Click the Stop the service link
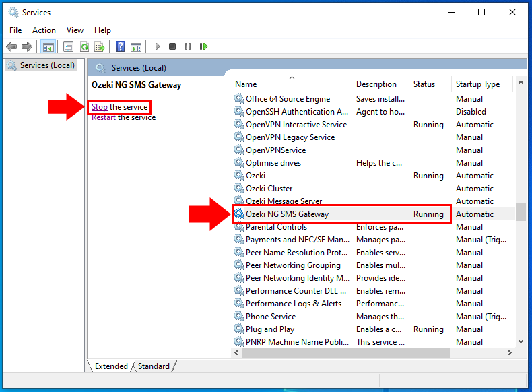 [x=100, y=107]
